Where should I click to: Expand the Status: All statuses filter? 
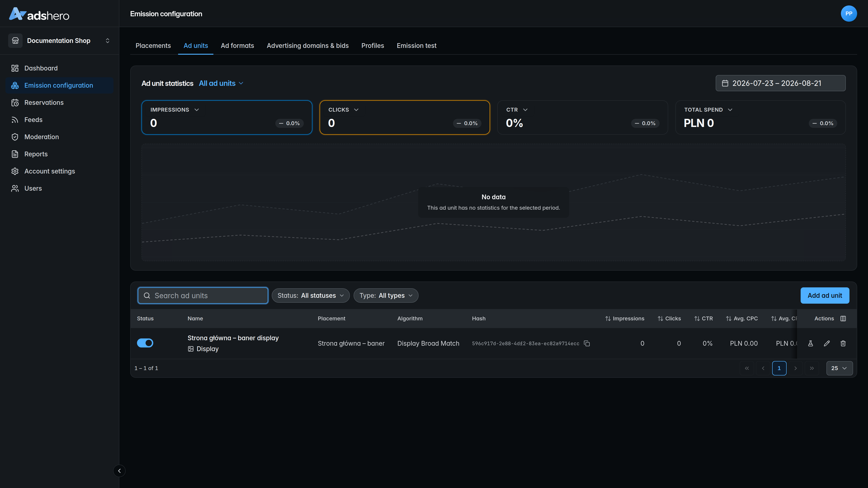pos(310,296)
